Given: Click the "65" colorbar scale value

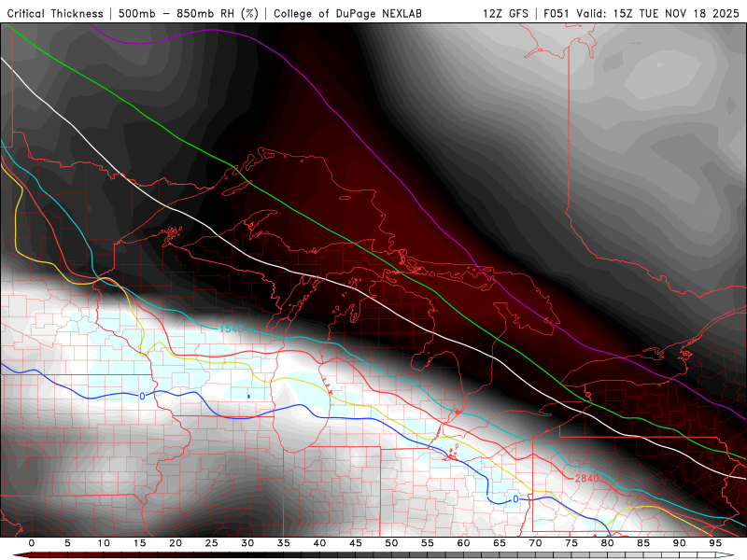Looking at the screenshot, I should (500, 543).
